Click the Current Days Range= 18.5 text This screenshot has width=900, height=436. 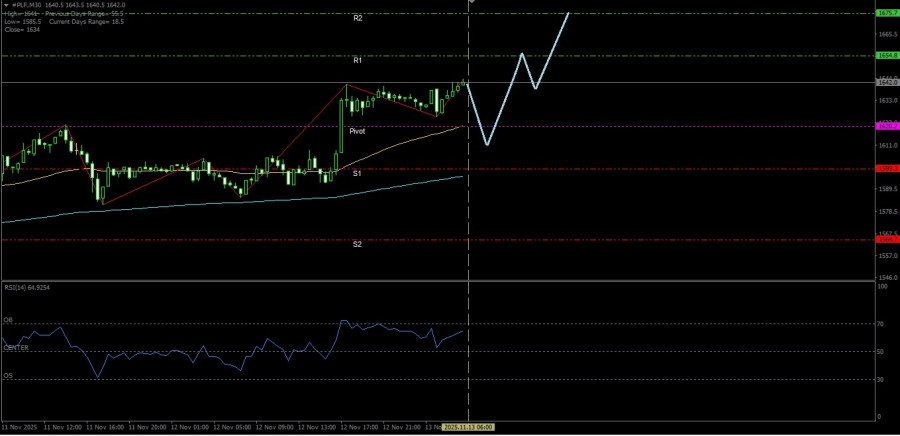[87, 21]
